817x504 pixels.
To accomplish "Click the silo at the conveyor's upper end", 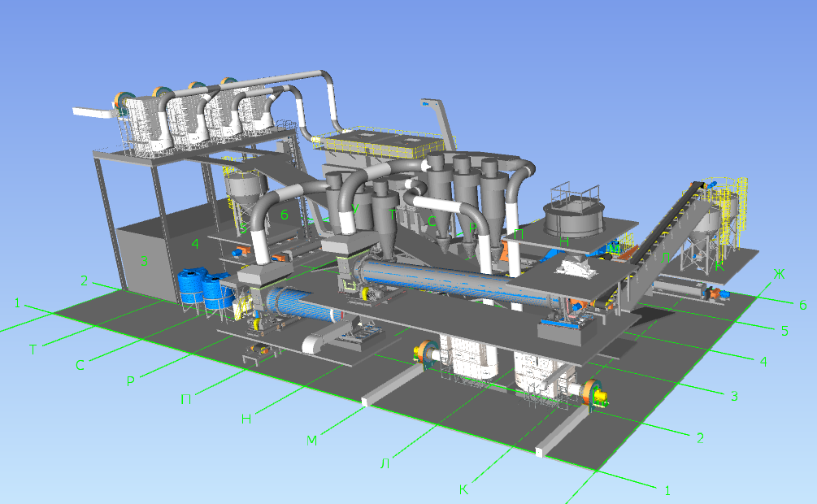I will (724, 215).
